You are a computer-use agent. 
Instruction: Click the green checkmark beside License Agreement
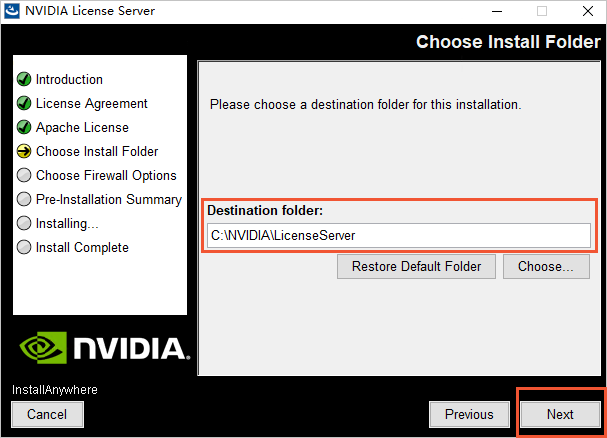[24, 103]
